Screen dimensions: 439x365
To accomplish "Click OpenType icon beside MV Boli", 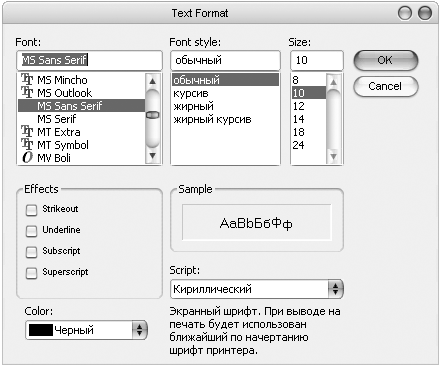I will pyautogui.click(x=27, y=157).
